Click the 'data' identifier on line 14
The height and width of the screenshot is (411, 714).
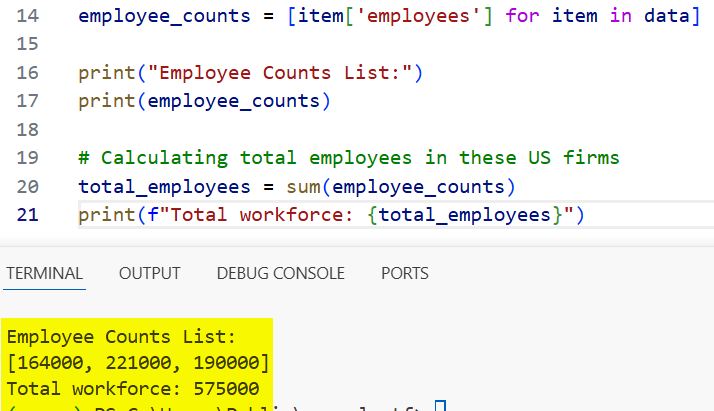tap(667, 16)
